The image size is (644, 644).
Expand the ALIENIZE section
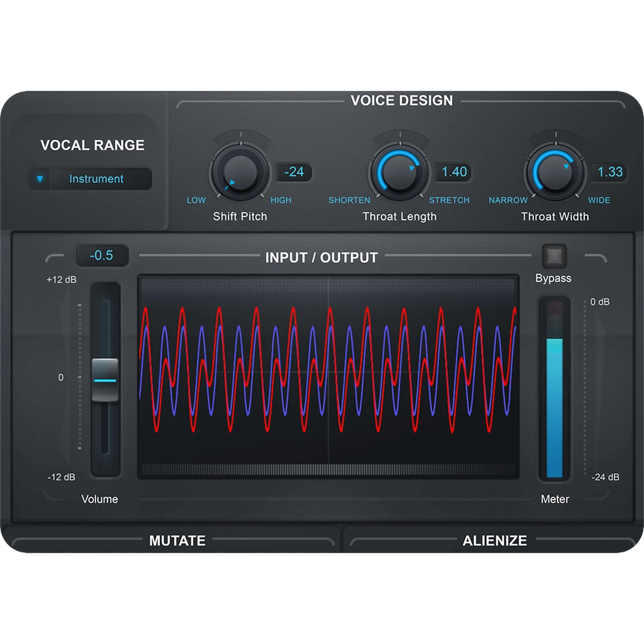click(x=494, y=541)
